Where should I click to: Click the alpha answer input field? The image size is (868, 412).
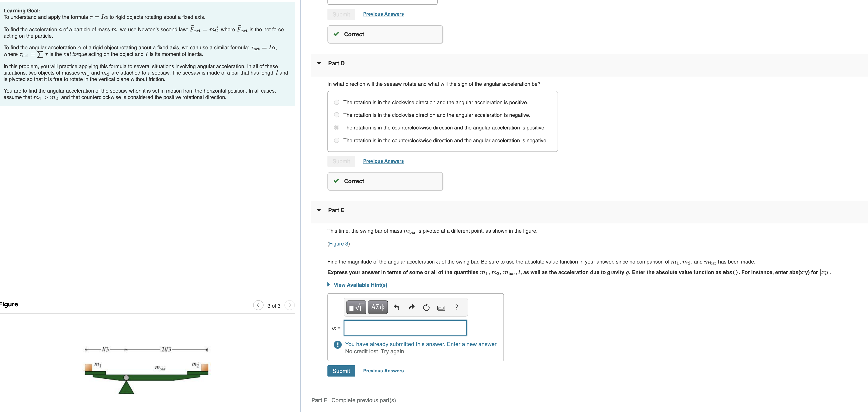pos(405,328)
